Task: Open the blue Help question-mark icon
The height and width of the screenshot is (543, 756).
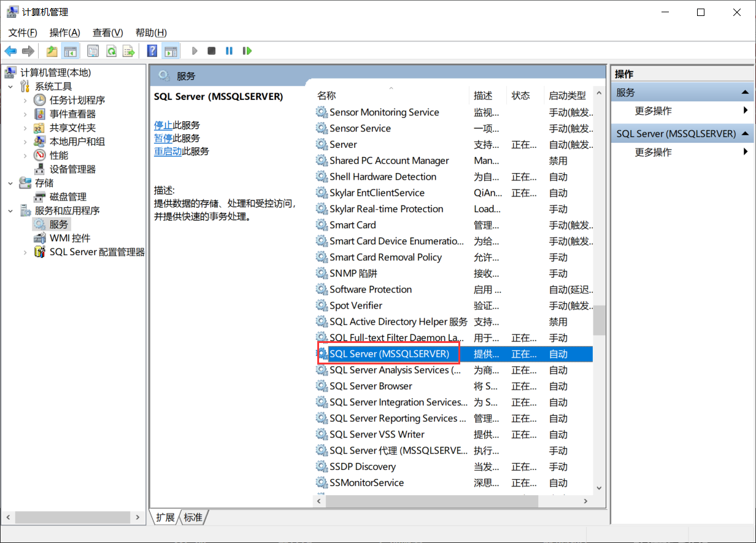Action: click(152, 51)
